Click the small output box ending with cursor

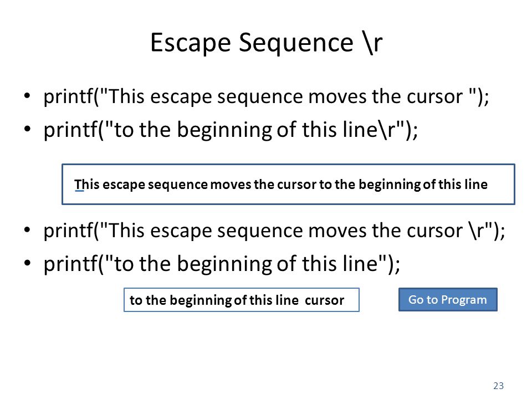click(x=242, y=300)
